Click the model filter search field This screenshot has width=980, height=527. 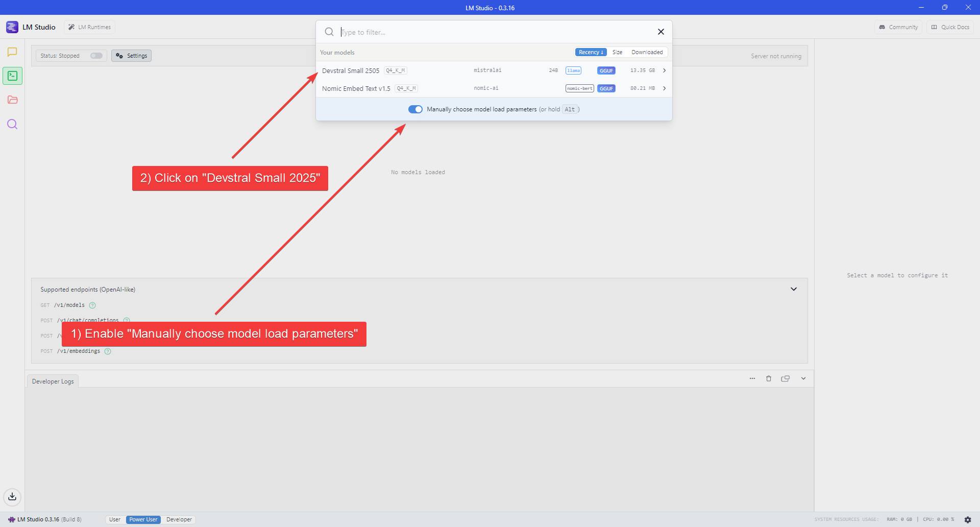coord(495,32)
